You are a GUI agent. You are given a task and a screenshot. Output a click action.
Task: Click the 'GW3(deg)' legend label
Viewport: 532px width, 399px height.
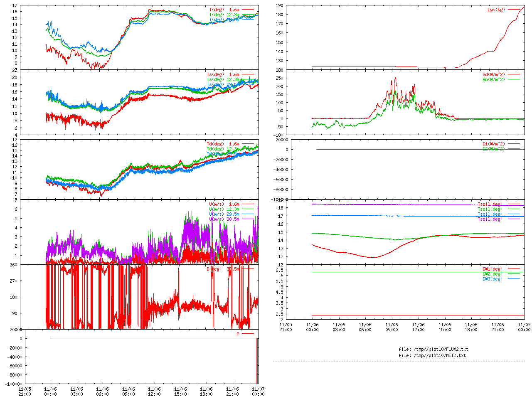point(493,279)
